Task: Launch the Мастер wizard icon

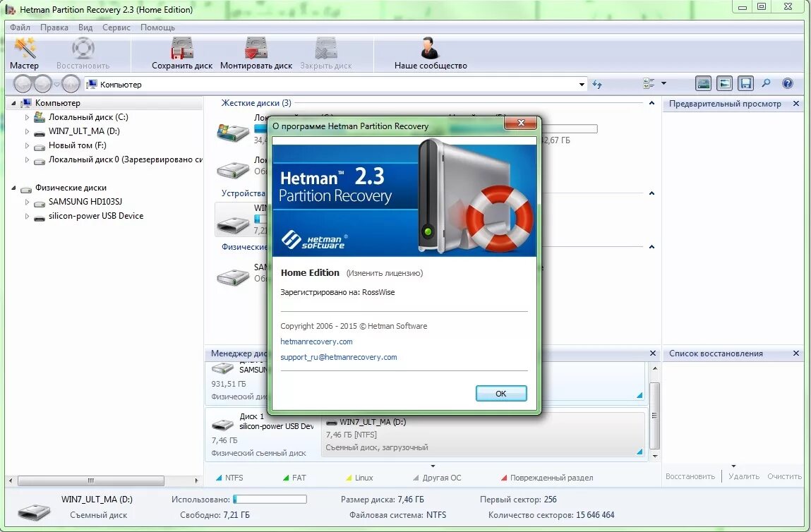Action: [x=24, y=48]
